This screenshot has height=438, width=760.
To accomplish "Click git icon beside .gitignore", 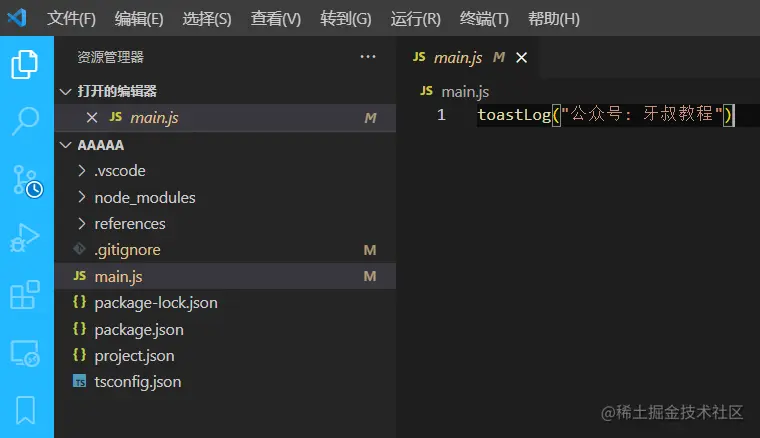I will coord(79,249).
